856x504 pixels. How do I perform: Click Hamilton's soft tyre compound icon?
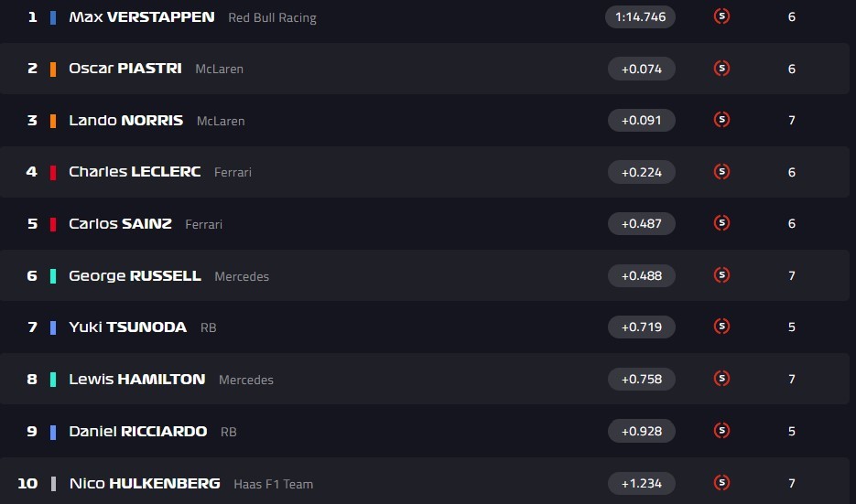pyautogui.click(x=721, y=379)
